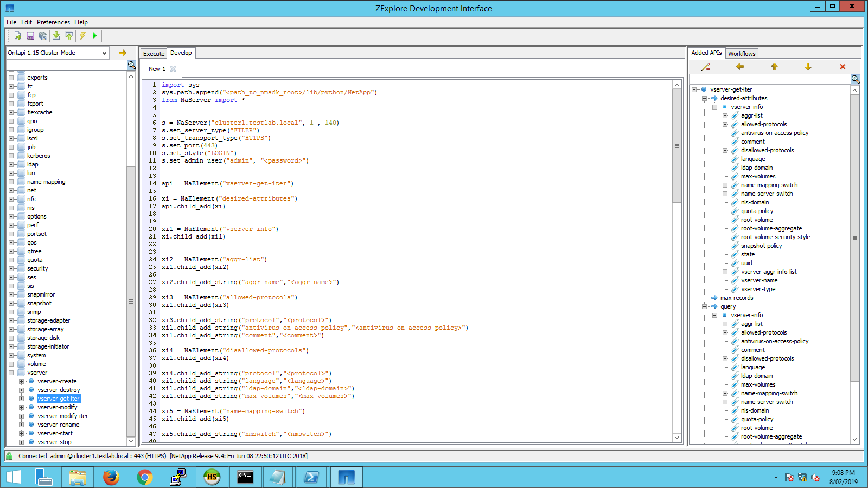Screen dimensions: 868x488
Task: Click the Added APIs search input field
Action: pos(769,79)
